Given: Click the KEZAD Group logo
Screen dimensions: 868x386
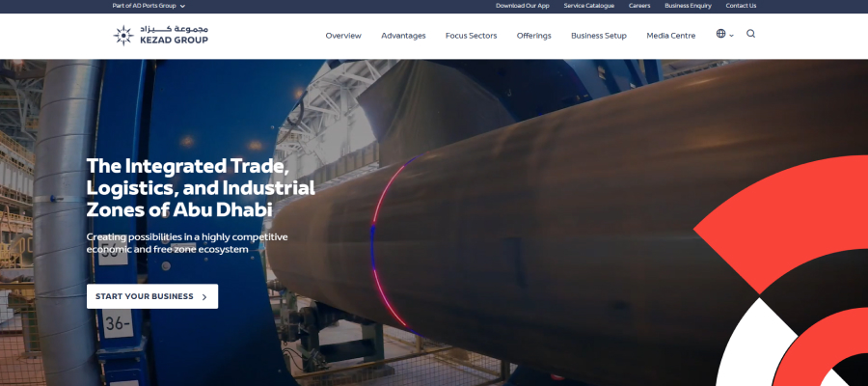Looking at the screenshot, I should point(160,36).
